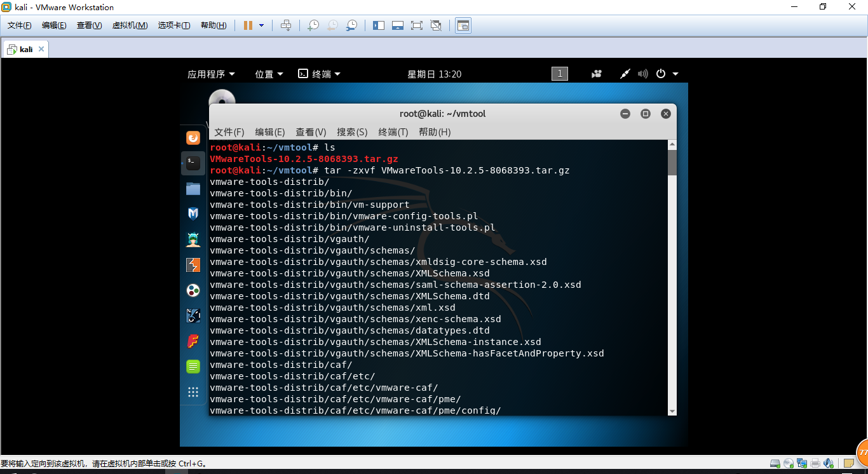The height and width of the screenshot is (474, 868).
Task: Click the sound card status bar icon
Action: 829,464
